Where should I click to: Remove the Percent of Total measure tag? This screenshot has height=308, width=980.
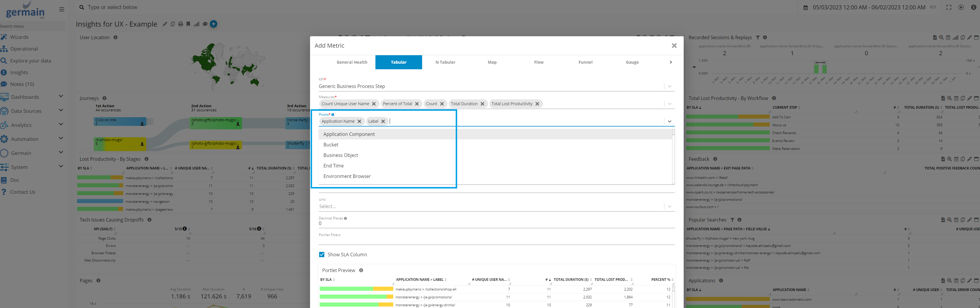pos(417,104)
